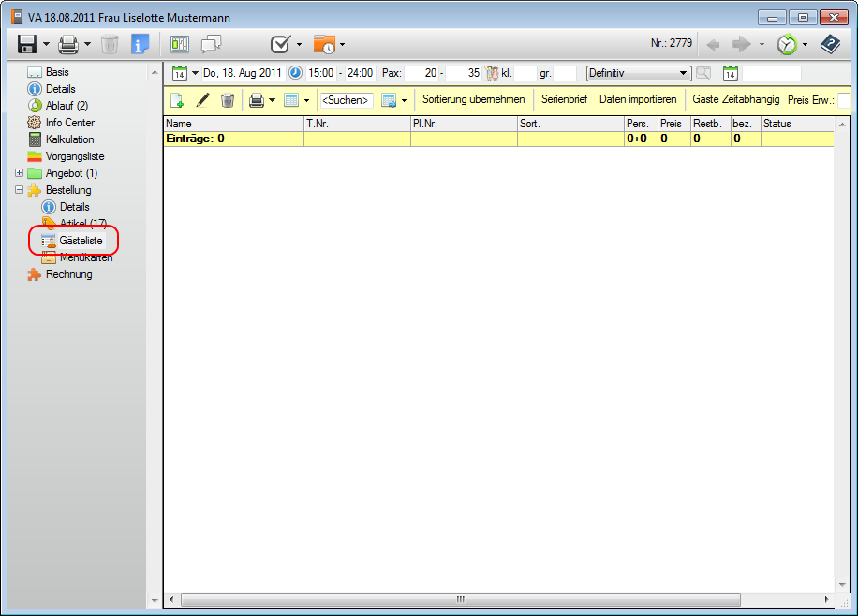Collapse the Bestellung tree node

pos(20,190)
